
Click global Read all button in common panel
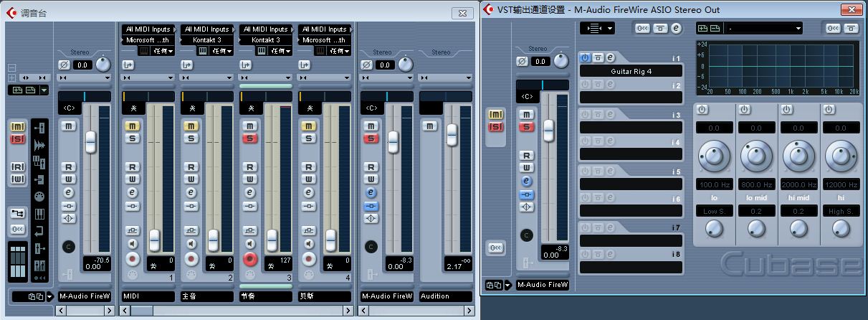point(19,166)
